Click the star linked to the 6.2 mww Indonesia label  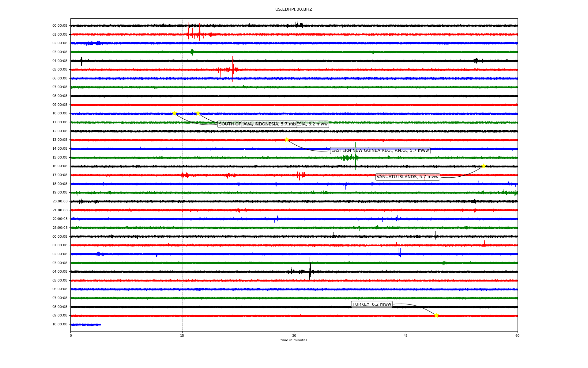[x=198, y=113]
